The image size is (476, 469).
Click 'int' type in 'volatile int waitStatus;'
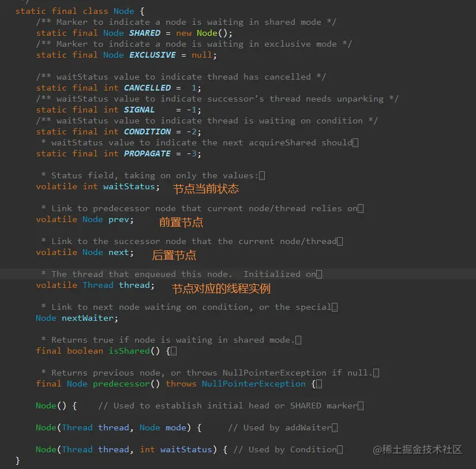point(90,186)
